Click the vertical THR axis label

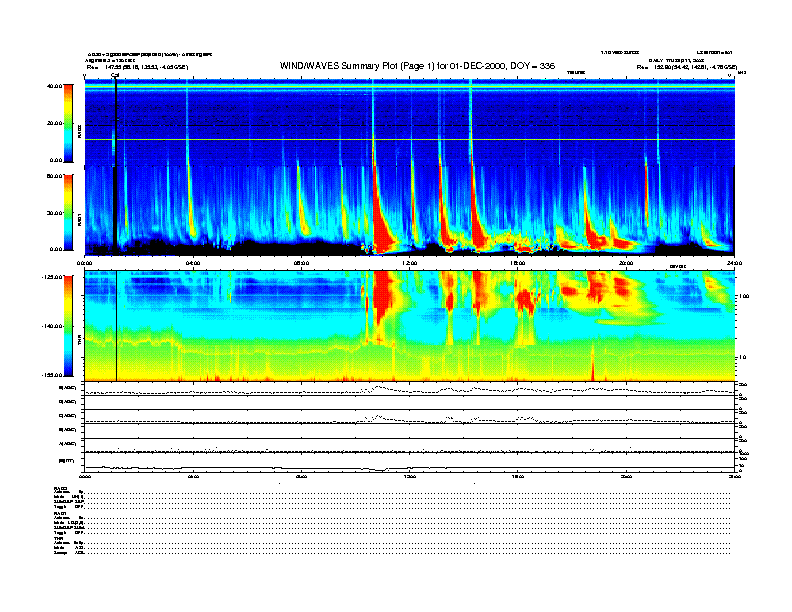[79, 342]
